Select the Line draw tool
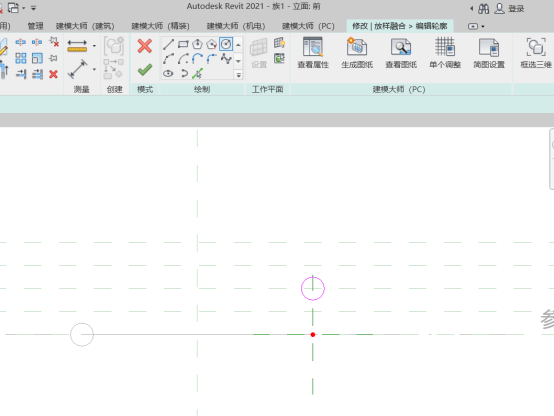This screenshot has width=554, height=416. (x=169, y=44)
